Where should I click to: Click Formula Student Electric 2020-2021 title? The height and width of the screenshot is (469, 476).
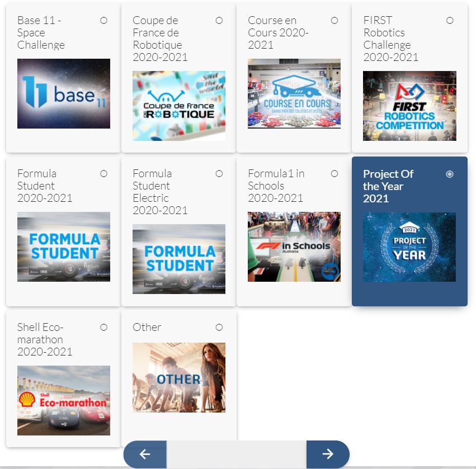[160, 192]
